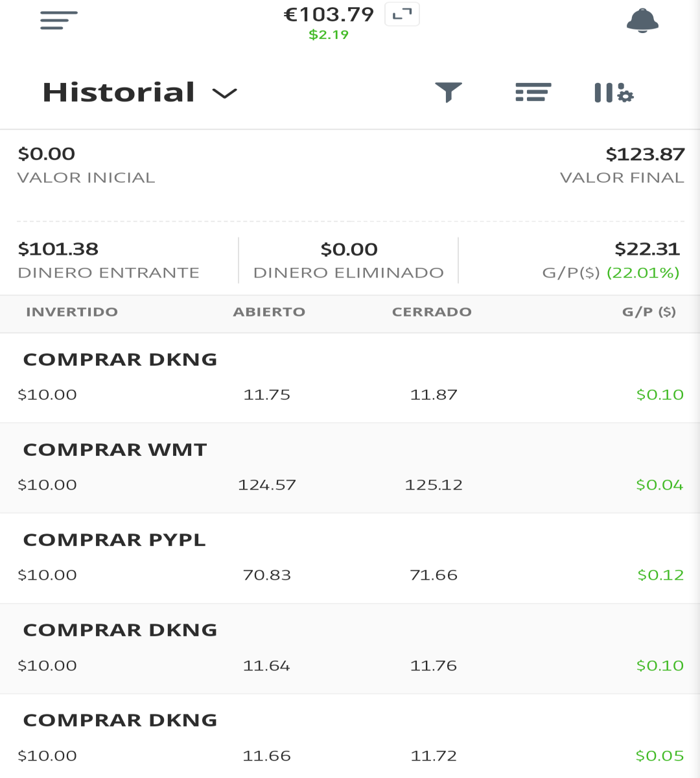The width and height of the screenshot is (700, 778).
Task: Sort by INVERTIDO column header
Action: click(72, 312)
